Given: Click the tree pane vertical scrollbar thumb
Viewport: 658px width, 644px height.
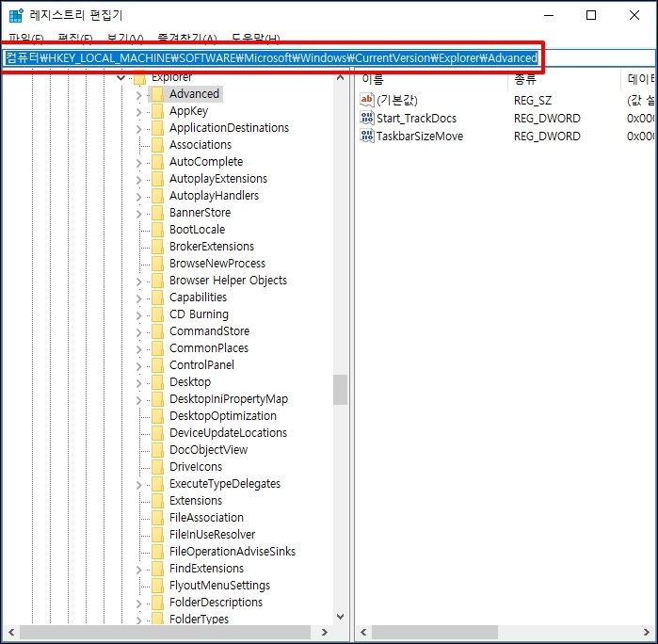Looking at the screenshot, I should tap(341, 390).
